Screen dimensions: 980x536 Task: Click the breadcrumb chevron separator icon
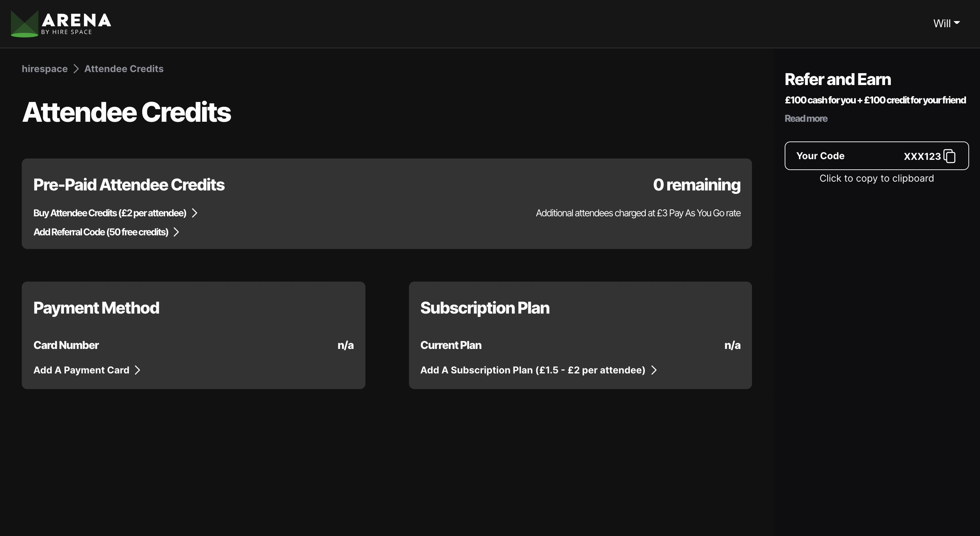tap(76, 69)
